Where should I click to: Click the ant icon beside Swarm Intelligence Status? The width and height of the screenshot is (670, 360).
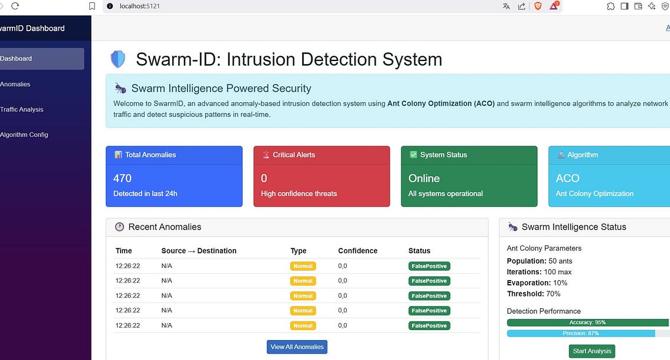tap(512, 227)
